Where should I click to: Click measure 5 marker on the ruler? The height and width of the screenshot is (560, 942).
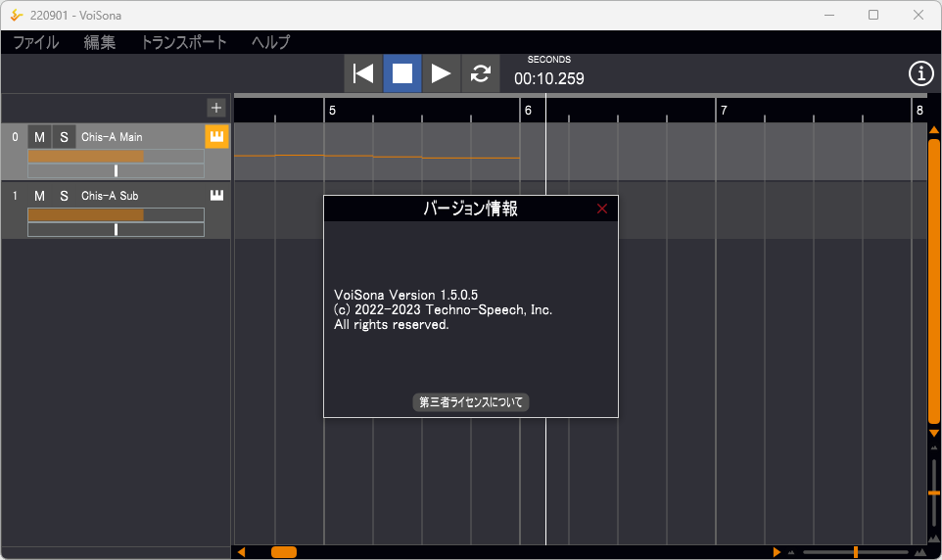point(332,111)
